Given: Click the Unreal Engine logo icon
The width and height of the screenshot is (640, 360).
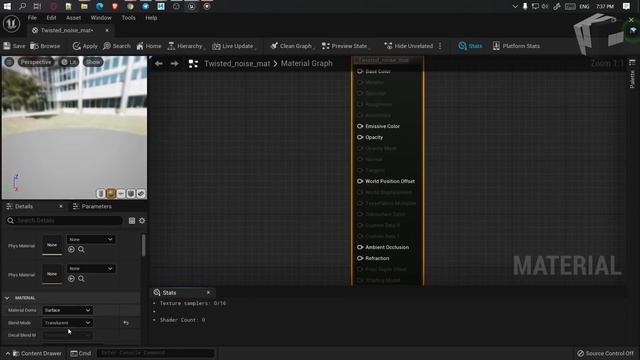Looking at the screenshot, I should click(11, 24).
